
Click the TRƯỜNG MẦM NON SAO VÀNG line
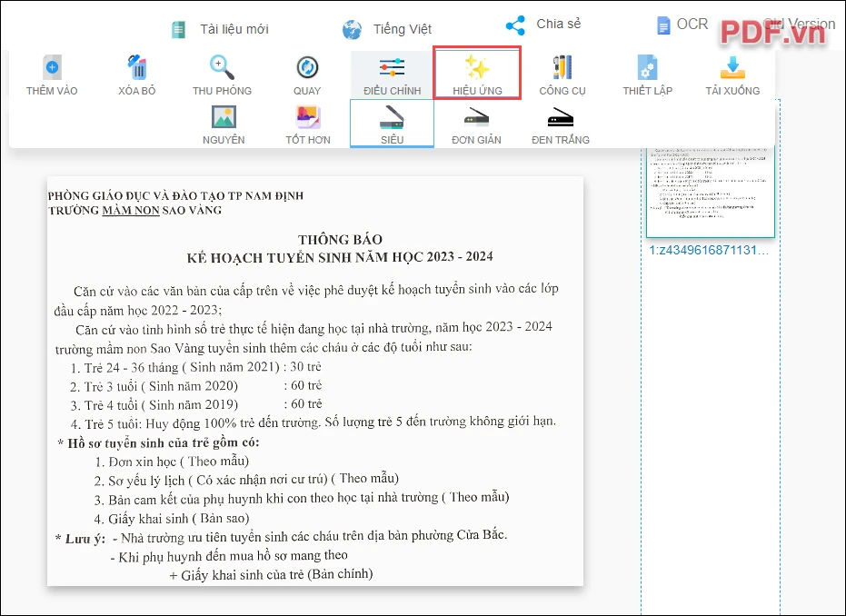(x=134, y=211)
